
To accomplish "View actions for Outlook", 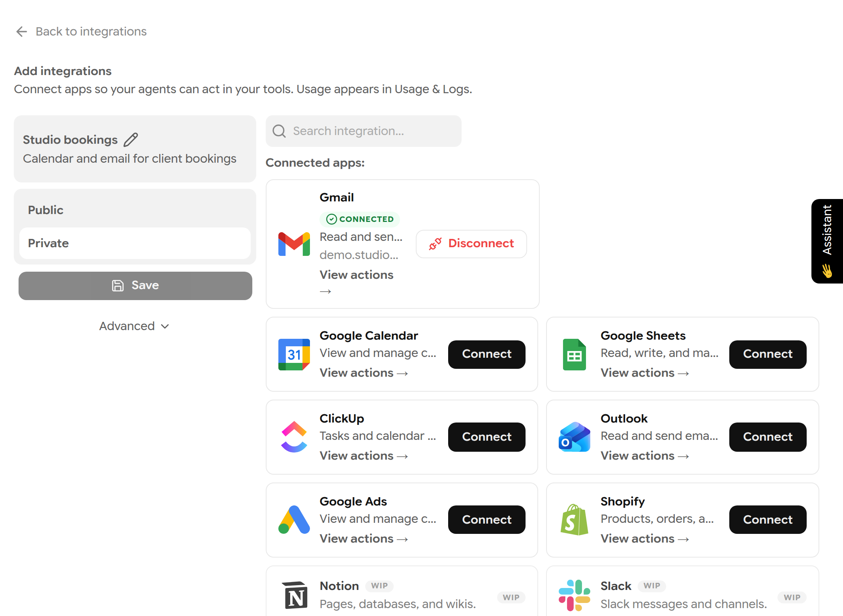I will [x=645, y=456].
